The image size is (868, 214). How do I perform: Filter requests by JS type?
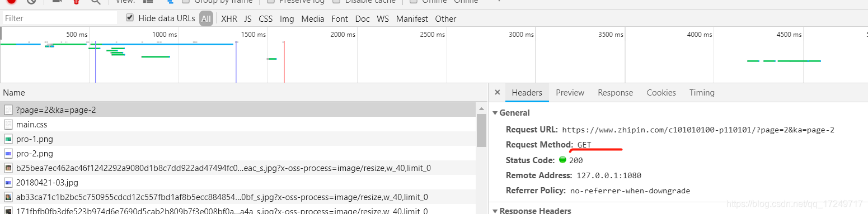248,18
